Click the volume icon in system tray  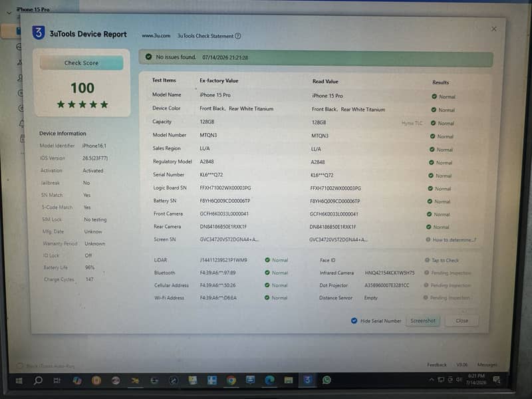[x=459, y=380]
